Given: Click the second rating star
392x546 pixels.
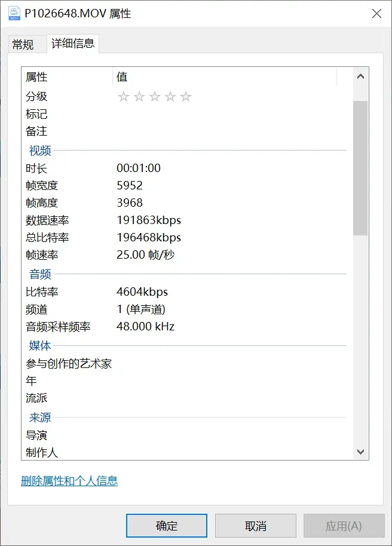Looking at the screenshot, I should pos(139,97).
